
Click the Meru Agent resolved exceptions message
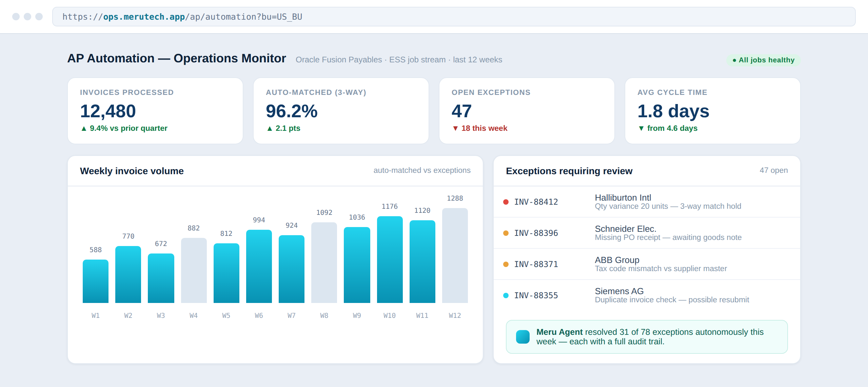click(650, 337)
